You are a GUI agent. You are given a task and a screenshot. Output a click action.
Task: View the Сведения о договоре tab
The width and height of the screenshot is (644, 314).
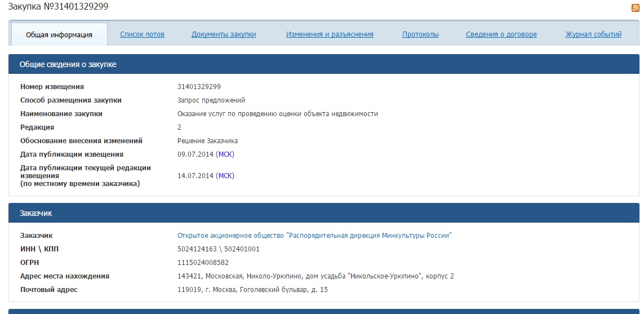coord(501,34)
